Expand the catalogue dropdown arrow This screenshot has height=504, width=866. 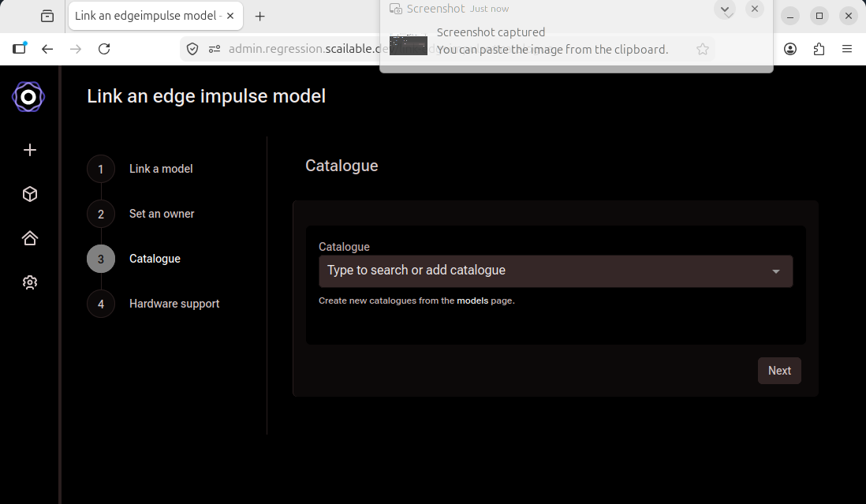[776, 271]
